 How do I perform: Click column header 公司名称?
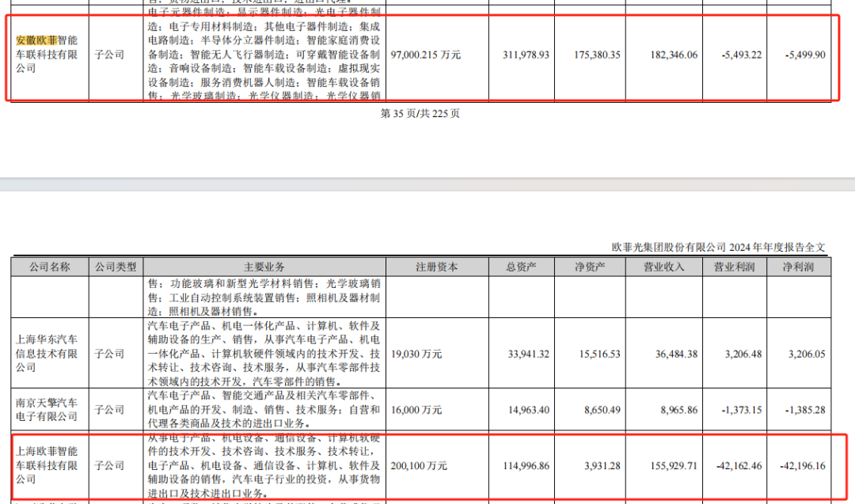pyautogui.click(x=50, y=267)
